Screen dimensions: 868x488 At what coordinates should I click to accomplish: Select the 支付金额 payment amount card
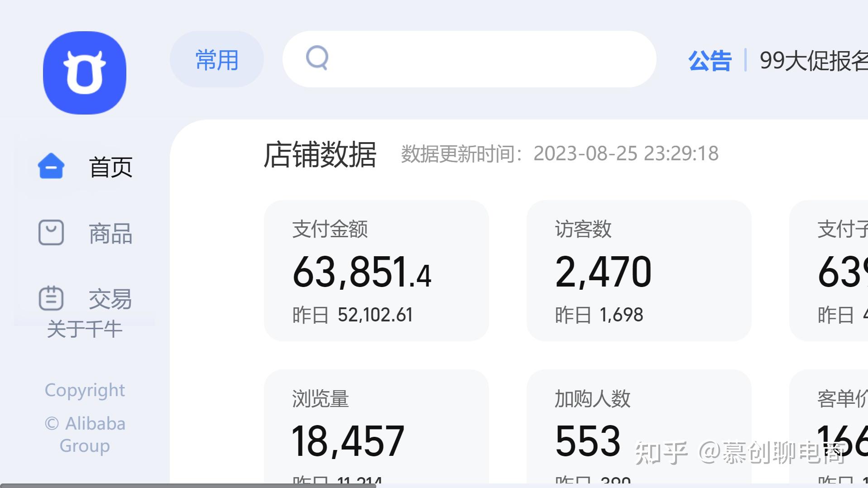click(377, 270)
